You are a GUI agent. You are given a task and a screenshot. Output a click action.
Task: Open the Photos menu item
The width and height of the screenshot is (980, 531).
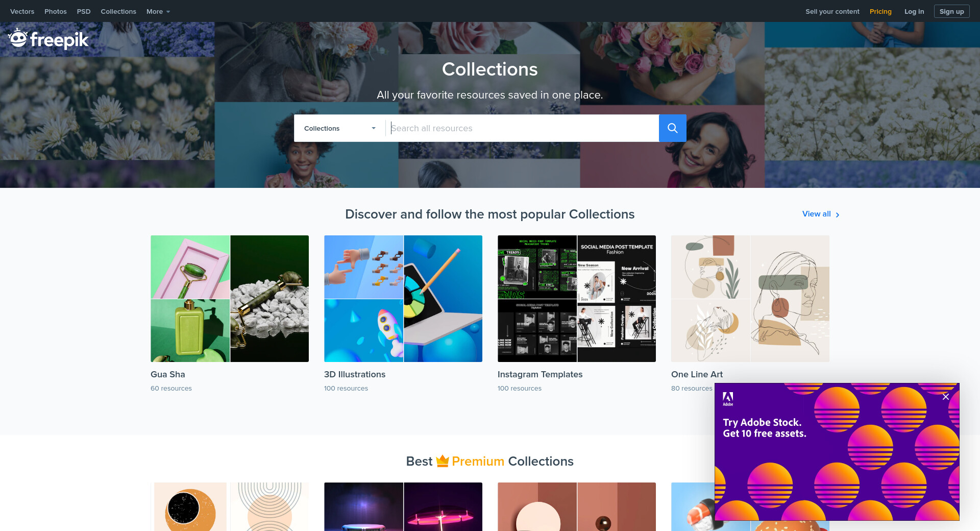[x=55, y=11]
